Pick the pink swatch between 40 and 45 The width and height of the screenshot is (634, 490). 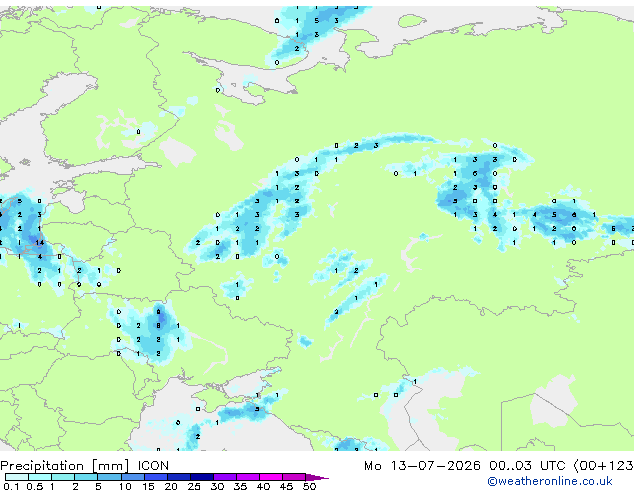pos(271,477)
